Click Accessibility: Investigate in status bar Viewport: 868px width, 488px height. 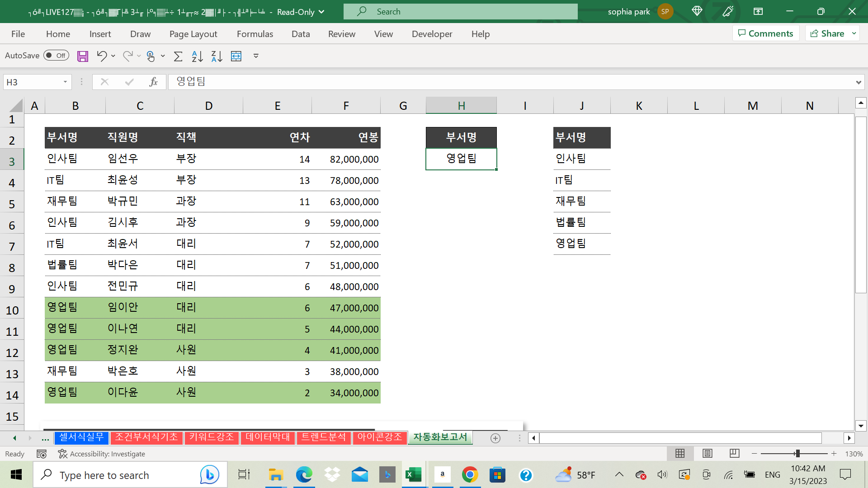tap(102, 454)
